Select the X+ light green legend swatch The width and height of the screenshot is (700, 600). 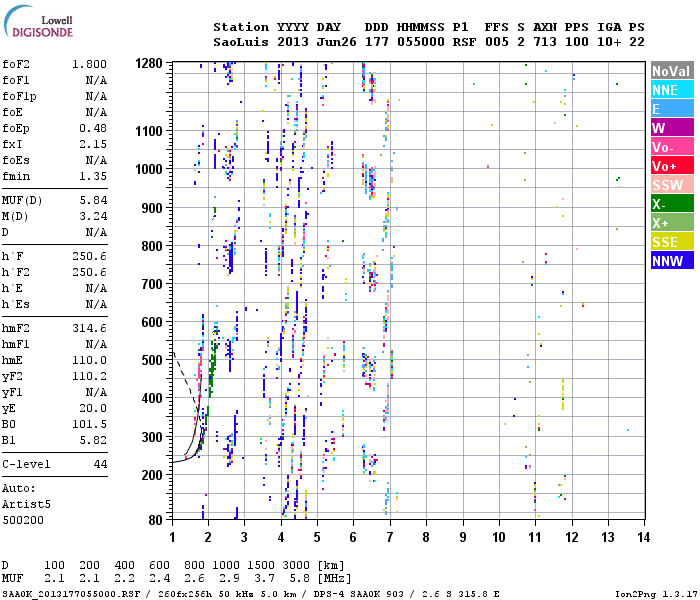[x=672, y=223]
